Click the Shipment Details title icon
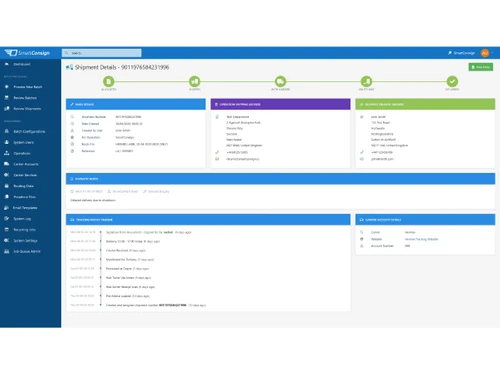This screenshot has width=500, height=375. [x=69, y=67]
